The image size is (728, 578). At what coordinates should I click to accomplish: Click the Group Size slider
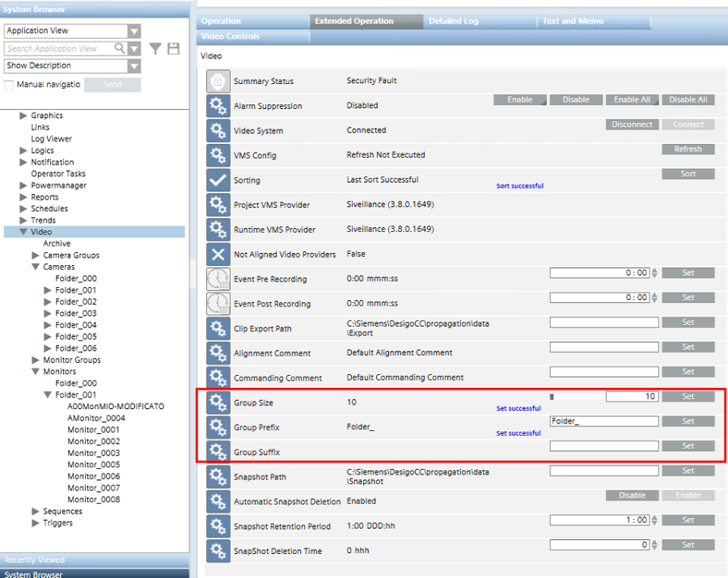[x=577, y=397]
